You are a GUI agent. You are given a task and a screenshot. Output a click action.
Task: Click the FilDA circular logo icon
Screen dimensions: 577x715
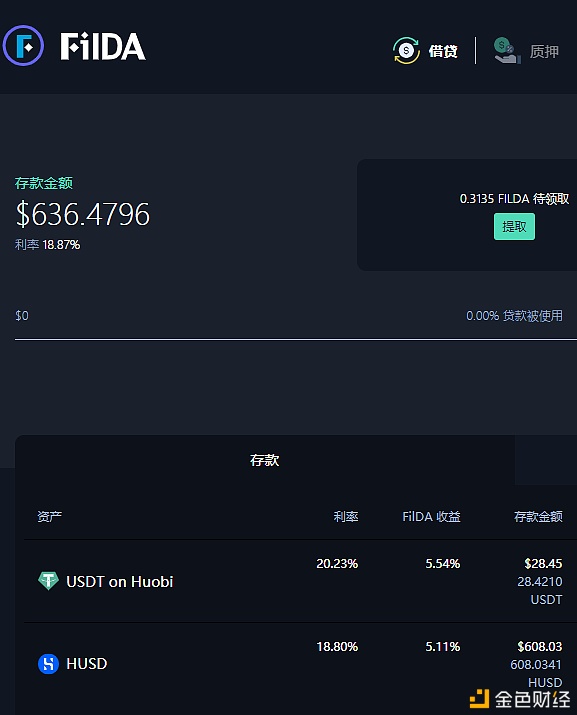tap(23, 46)
